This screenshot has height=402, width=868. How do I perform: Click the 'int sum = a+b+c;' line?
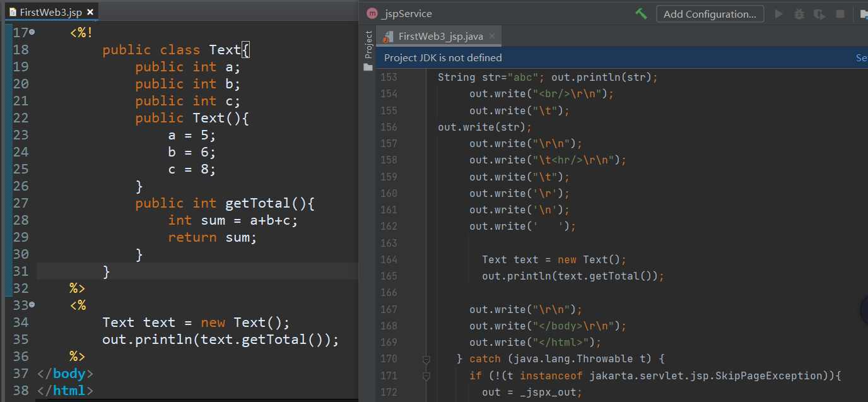(233, 220)
